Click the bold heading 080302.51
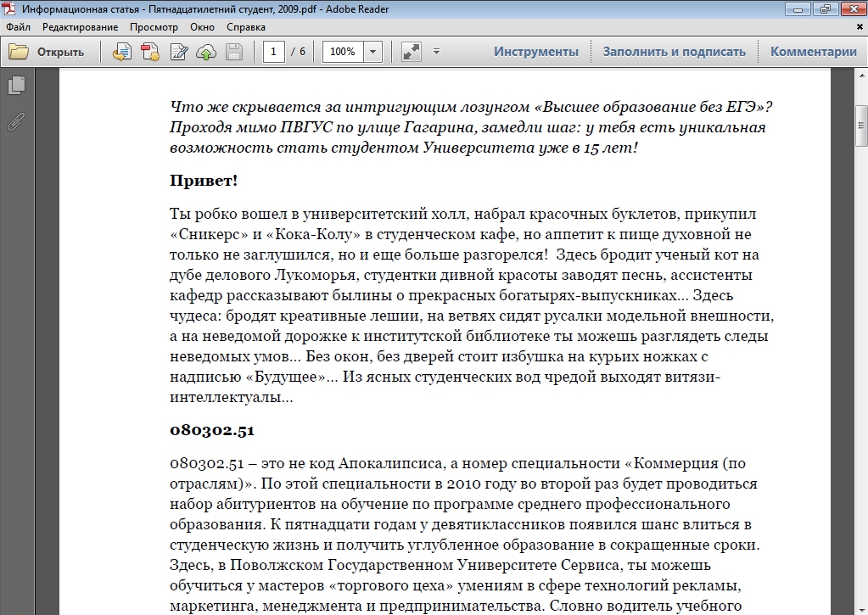Viewport: 868px width, 615px height. pos(212,430)
